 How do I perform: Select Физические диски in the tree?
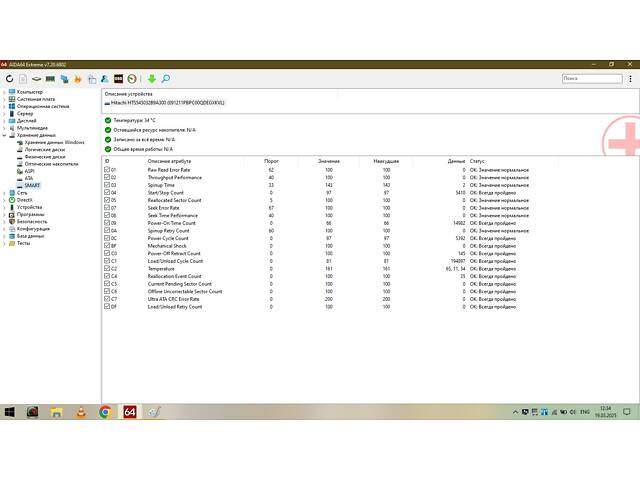(44, 157)
